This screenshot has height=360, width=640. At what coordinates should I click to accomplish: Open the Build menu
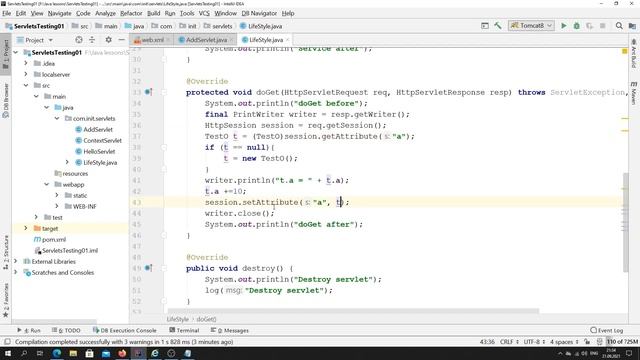[x=153, y=13]
